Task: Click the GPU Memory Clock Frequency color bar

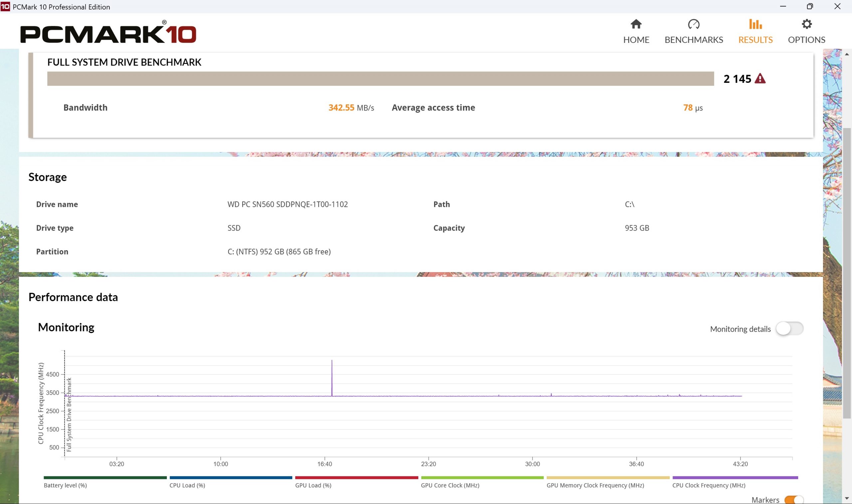Action: pyautogui.click(x=608, y=477)
